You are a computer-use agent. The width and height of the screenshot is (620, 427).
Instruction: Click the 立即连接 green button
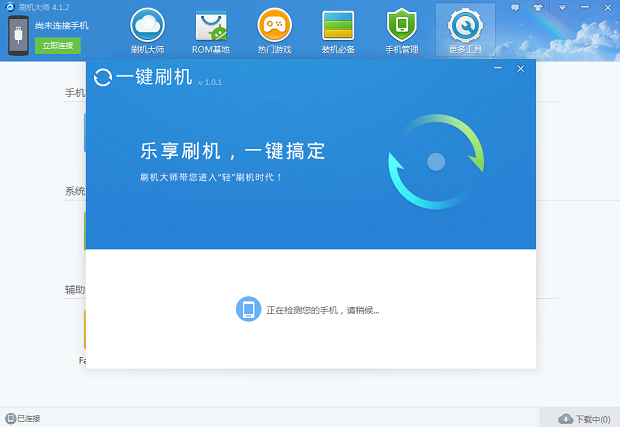tap(57, 45)
